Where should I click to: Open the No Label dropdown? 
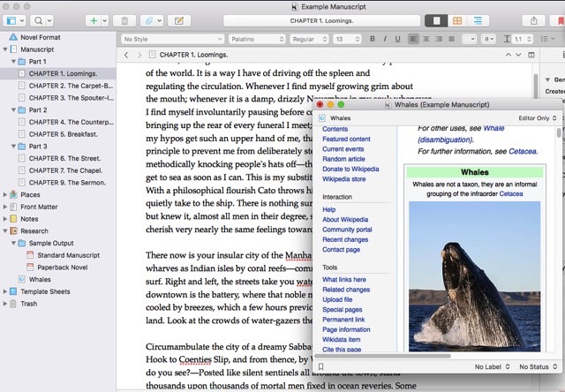click(492, 366)
